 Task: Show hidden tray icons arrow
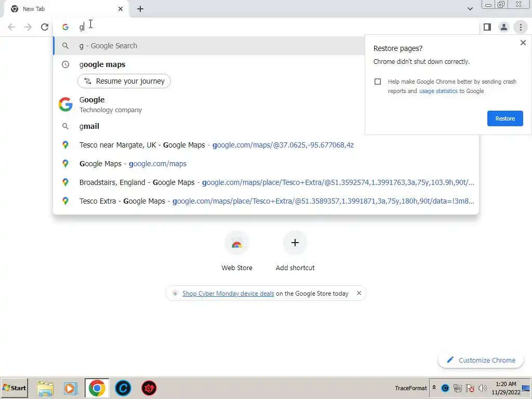point(434,388)
